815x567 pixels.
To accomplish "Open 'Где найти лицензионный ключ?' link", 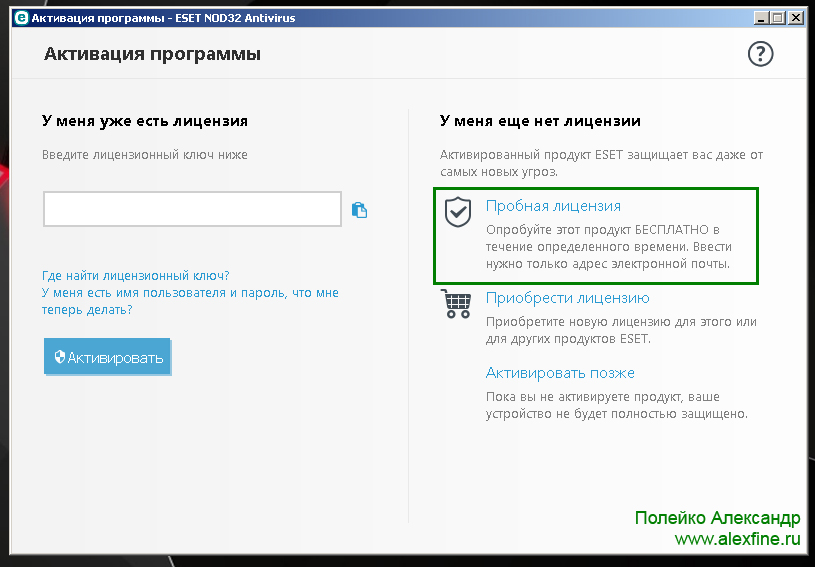I will point(136,275).
